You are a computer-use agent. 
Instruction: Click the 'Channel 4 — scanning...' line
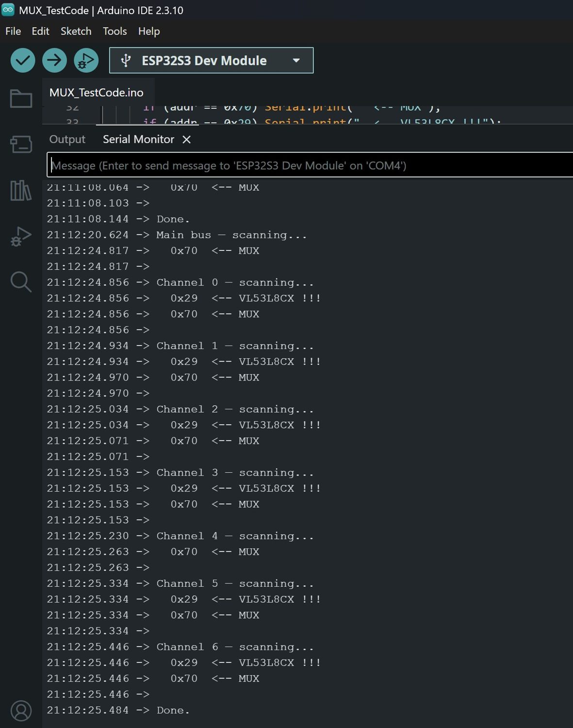pyautogui.click(x=180, y=536)
